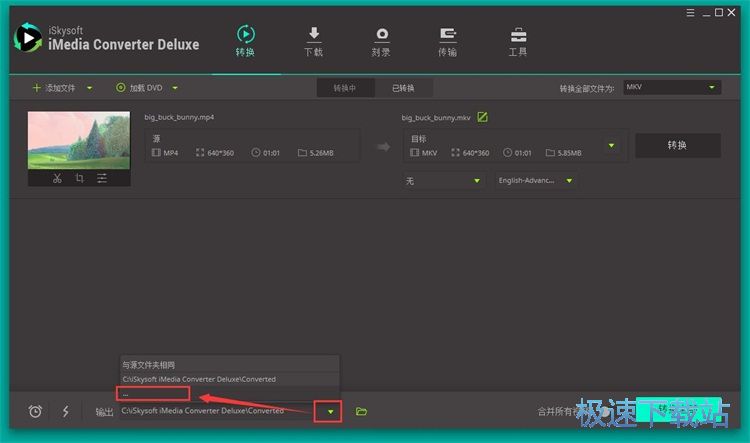Open the MKV output format dropdown
The width and height of the screenshot is (750, 443).
672,87
